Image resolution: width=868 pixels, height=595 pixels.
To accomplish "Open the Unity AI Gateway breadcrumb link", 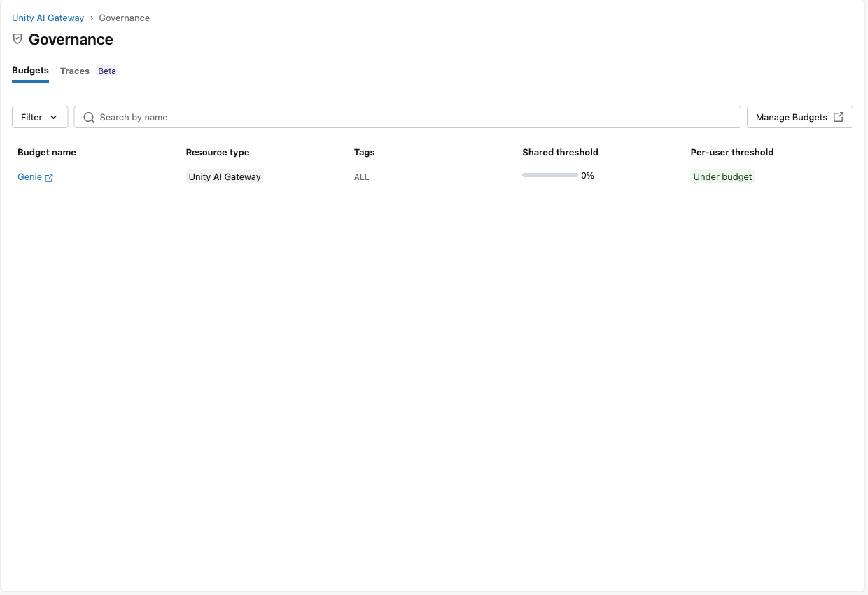I will coord(48,17).
